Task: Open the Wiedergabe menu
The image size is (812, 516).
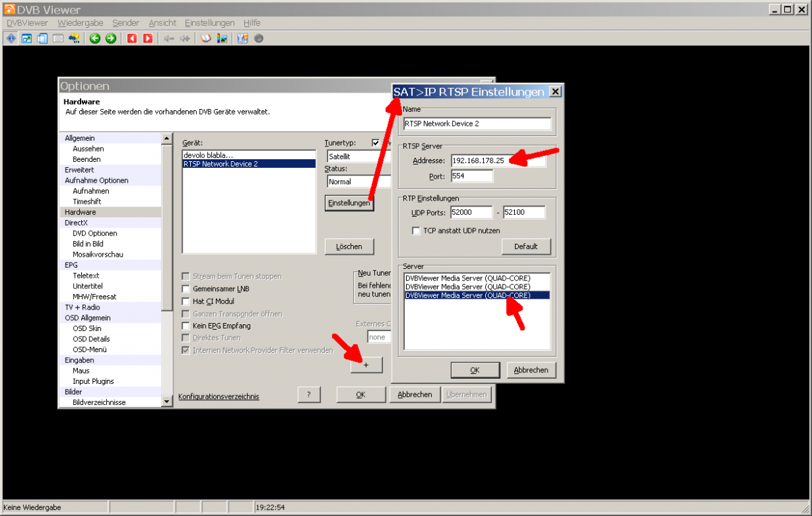Action: (81, 23)
